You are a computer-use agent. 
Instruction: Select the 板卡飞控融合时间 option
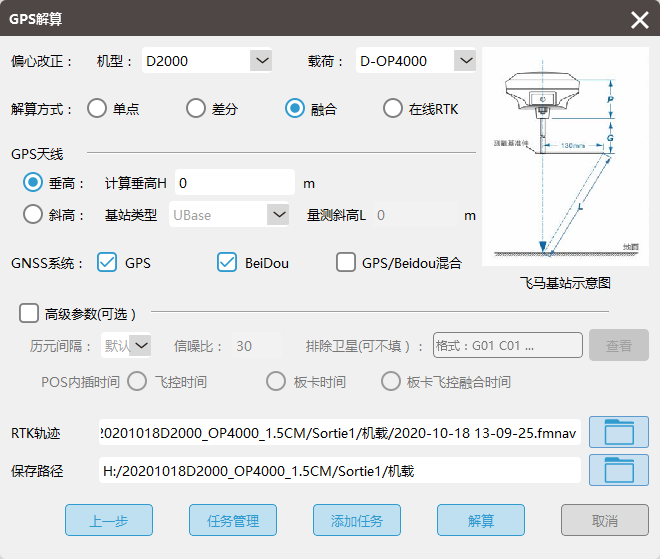coord(391,381)
